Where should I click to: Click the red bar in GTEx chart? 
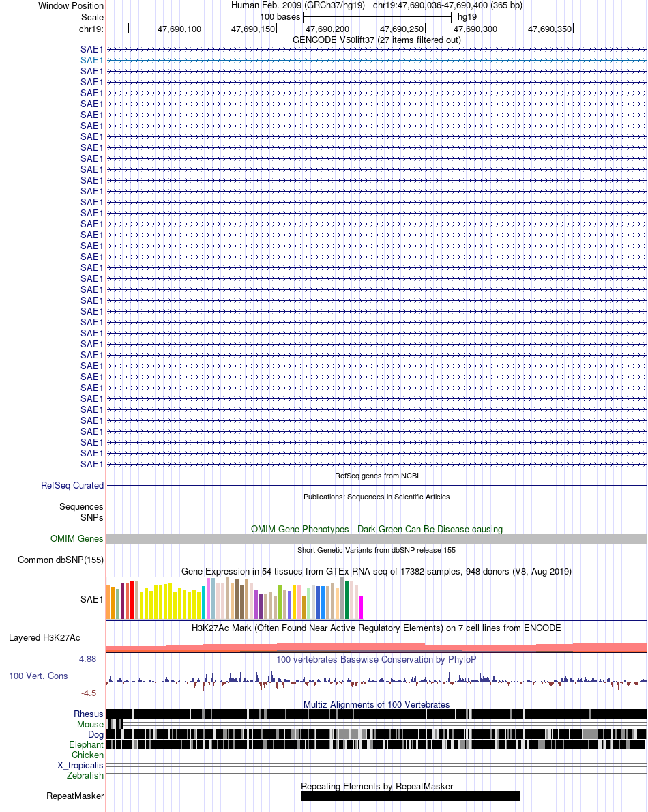click(x=132, y=600)
